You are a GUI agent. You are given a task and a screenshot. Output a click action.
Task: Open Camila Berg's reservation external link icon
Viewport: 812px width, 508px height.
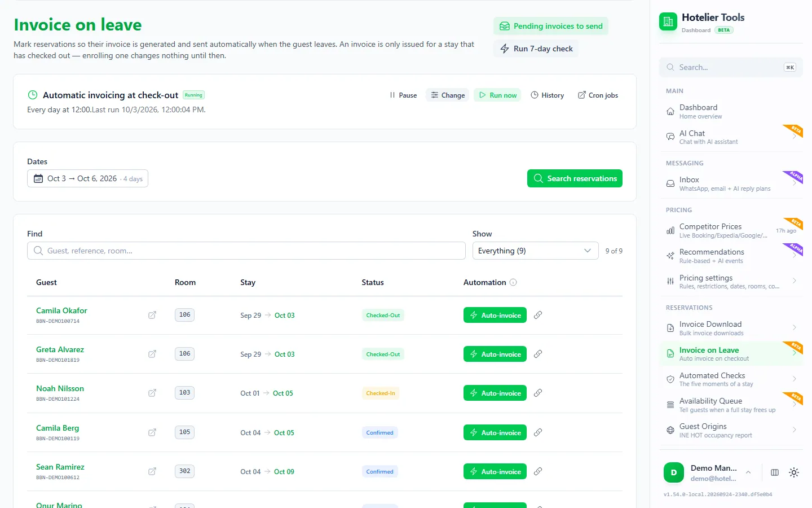pyautogui.click(x=152, y=432)
